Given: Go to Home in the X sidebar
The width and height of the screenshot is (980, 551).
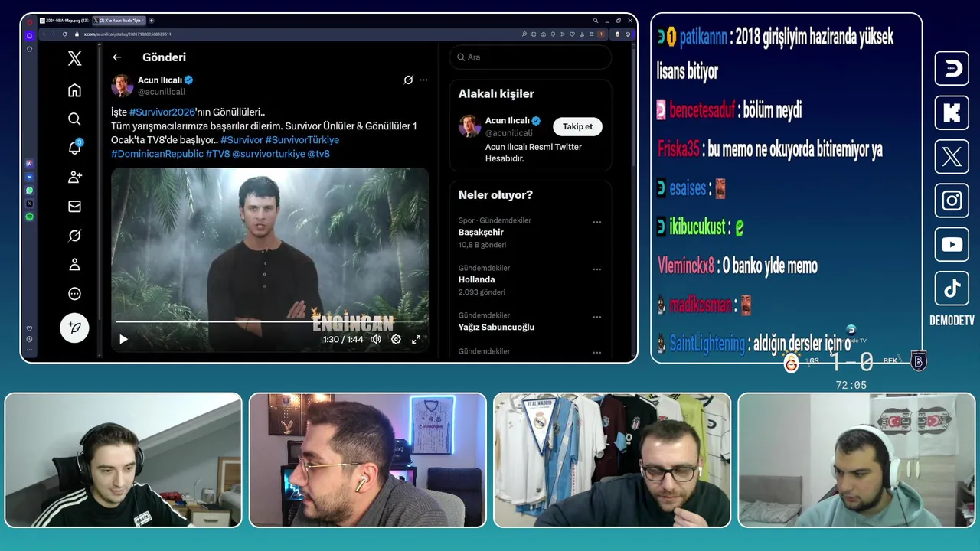Looking at the screenshot, I should (74, 90).
